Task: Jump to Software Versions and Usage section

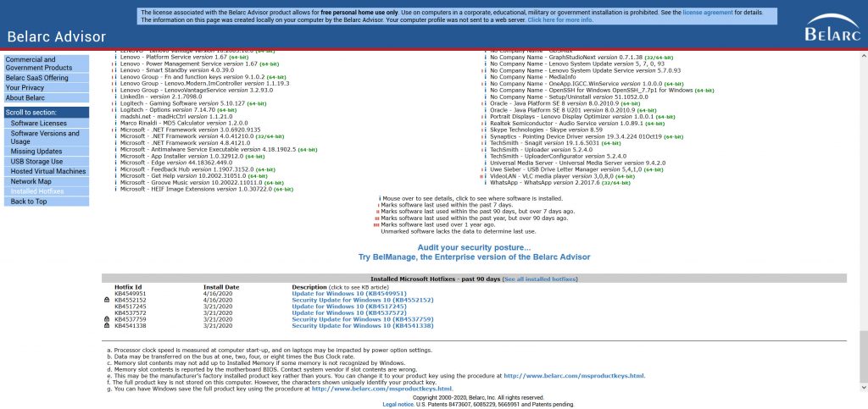Action: pyautogui.click(x=46, y=138)
